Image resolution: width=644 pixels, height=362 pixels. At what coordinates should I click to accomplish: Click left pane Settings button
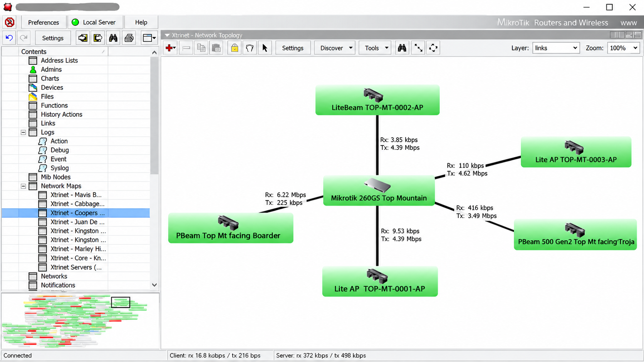(53, 38)
